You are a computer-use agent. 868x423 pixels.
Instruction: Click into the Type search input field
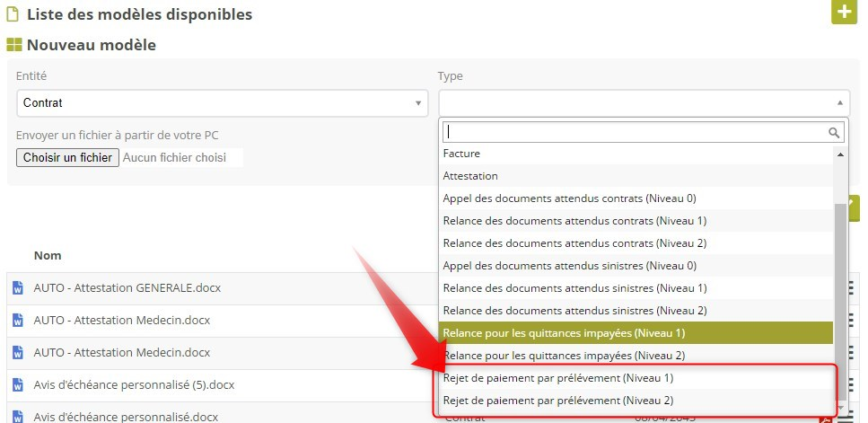tap(635, 132)
